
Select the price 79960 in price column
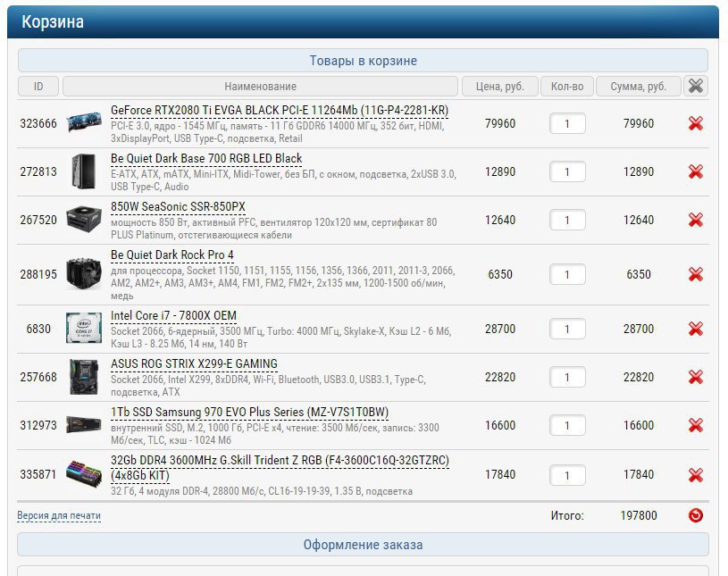(500, 123)
